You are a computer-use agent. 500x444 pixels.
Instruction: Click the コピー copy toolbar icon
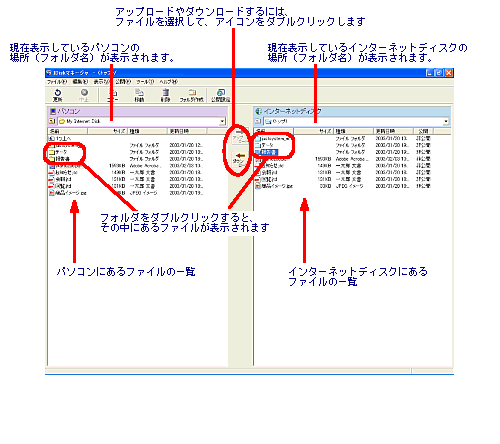[113, 95]
